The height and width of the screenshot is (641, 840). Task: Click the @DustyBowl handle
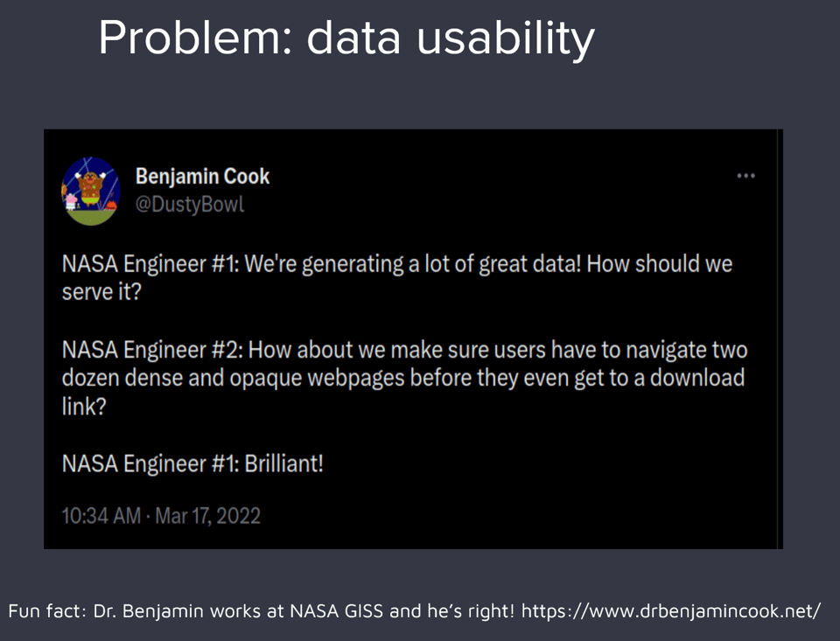pyautogui.click(x=189, y=205)
